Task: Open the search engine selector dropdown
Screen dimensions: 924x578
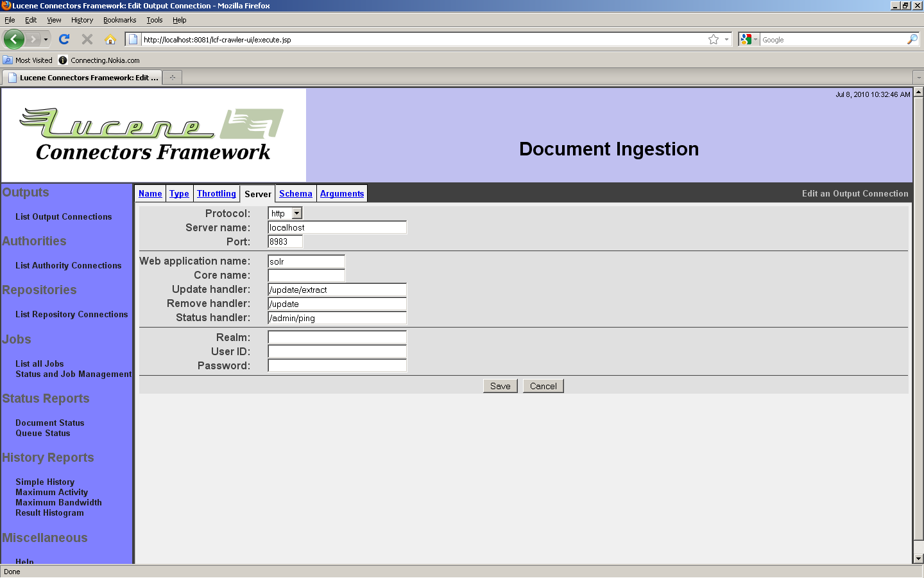Action: point(748,39)
